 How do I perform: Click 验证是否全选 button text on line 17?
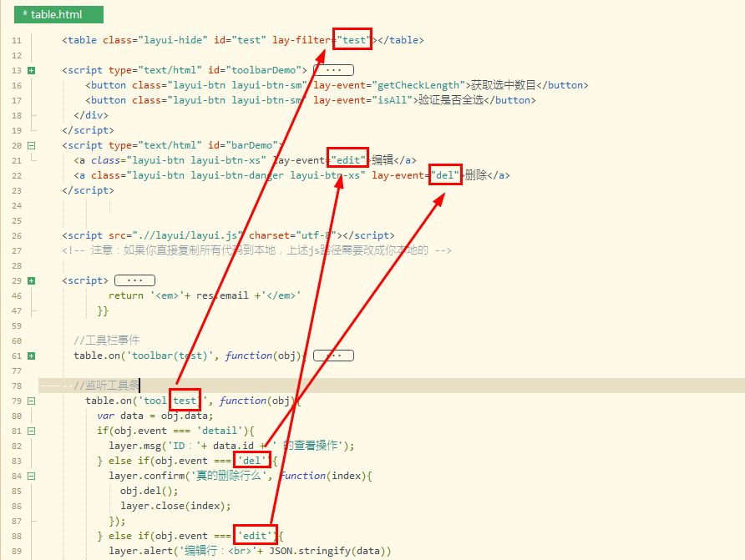click(x=451, y=100)
